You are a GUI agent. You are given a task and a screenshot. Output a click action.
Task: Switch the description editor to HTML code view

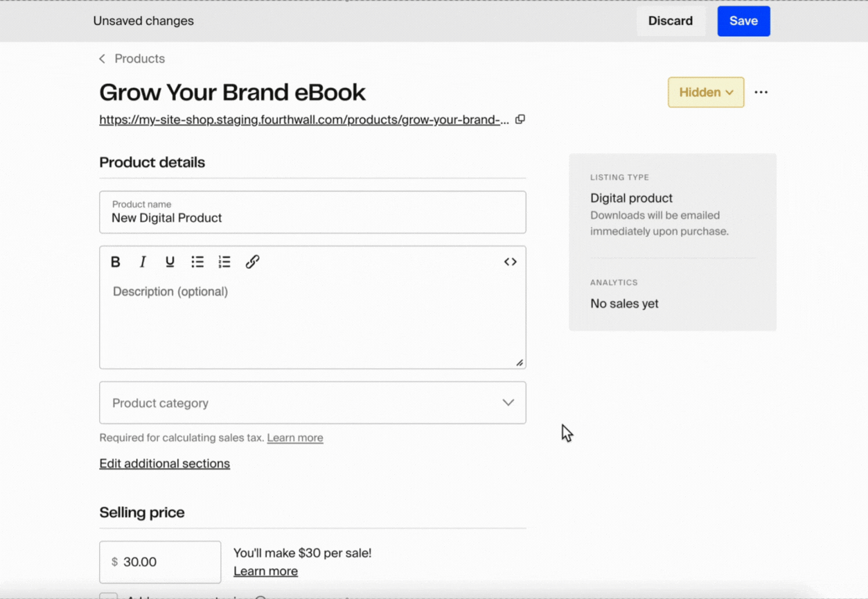click(511, 261)
